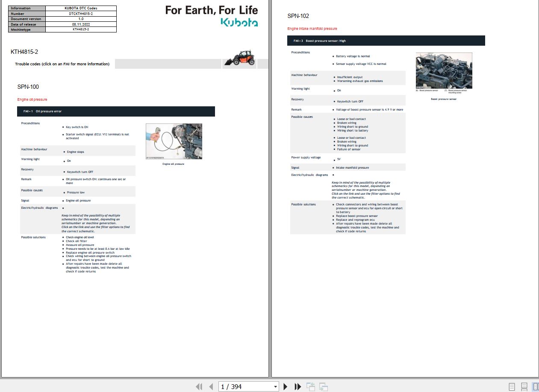Click the Engine oil pressure photo
This screenshot has width=539, height=392.
[x=174, y=141]
